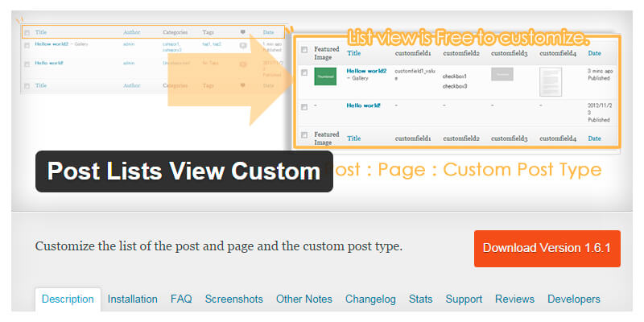Tick the Hellow world2 checkbox in the original list

[27, 45]
